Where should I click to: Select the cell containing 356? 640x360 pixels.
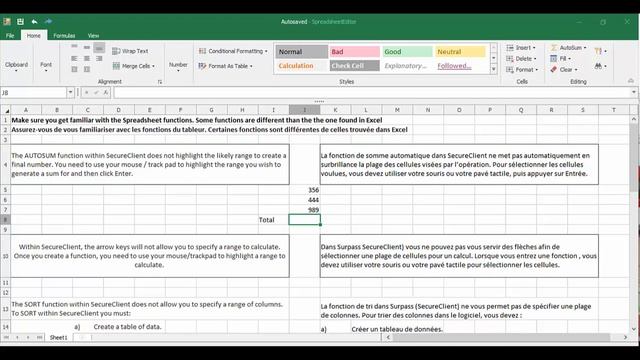(x=304, y=190)
